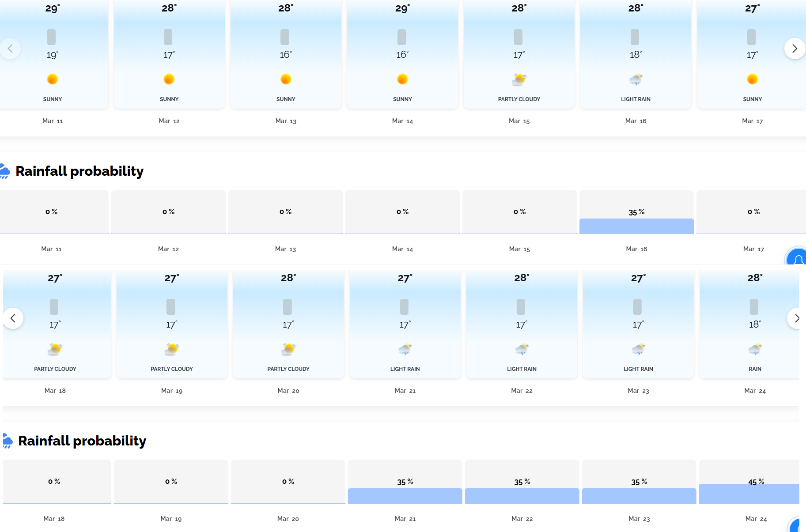Click the 18° low temperature on the Mar 16 card
The image size is (806, 532).
pyautogui.click(x=636, y=55)
